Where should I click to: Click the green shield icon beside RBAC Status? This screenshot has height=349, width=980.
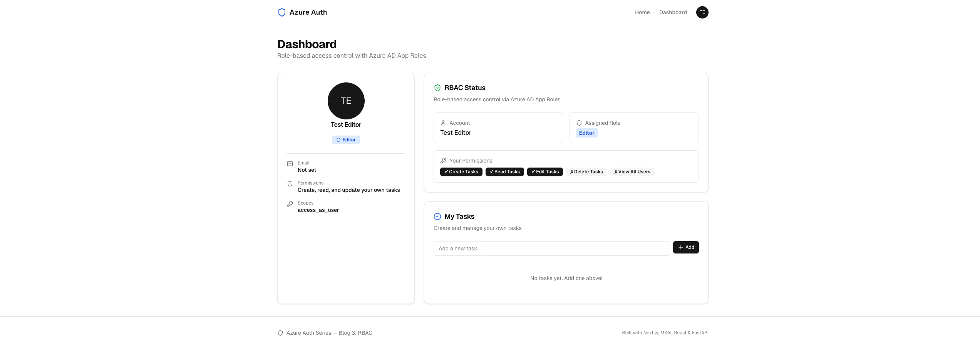tap(437, 88)
